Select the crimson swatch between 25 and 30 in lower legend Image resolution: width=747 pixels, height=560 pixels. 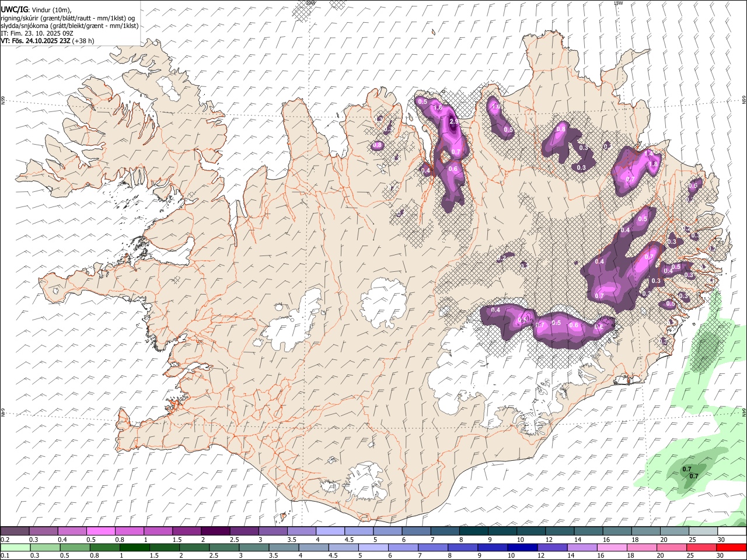[701, 547]
